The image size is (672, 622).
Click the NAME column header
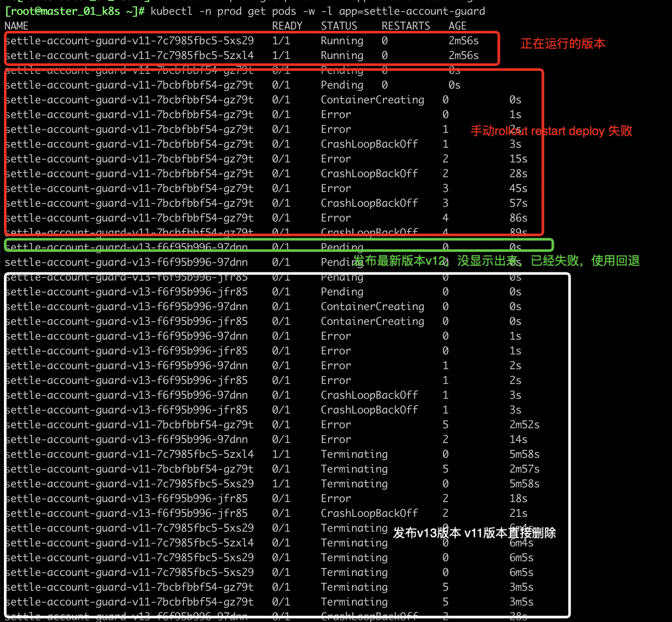[x=16, y=26]
